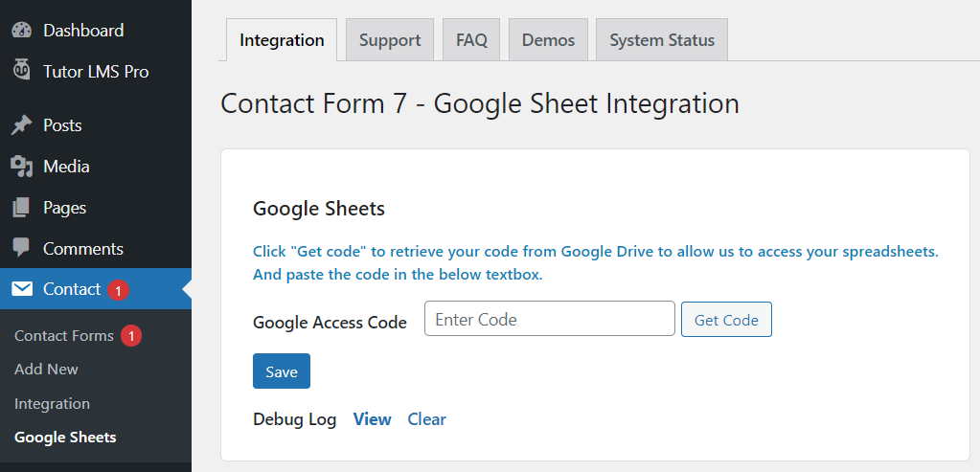This screenshot has width=980, height=472.
Task: Switch to the Integration tab
Action: pos(282,40)
